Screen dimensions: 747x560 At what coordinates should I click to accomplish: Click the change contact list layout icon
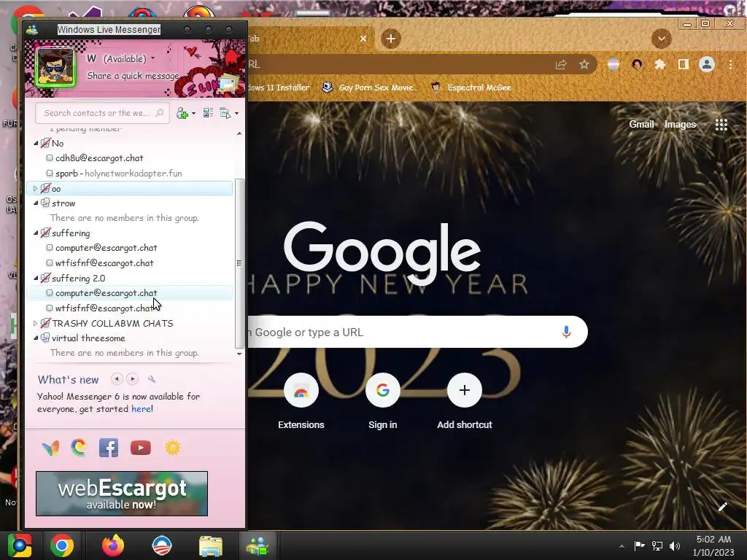pos(208,113)
